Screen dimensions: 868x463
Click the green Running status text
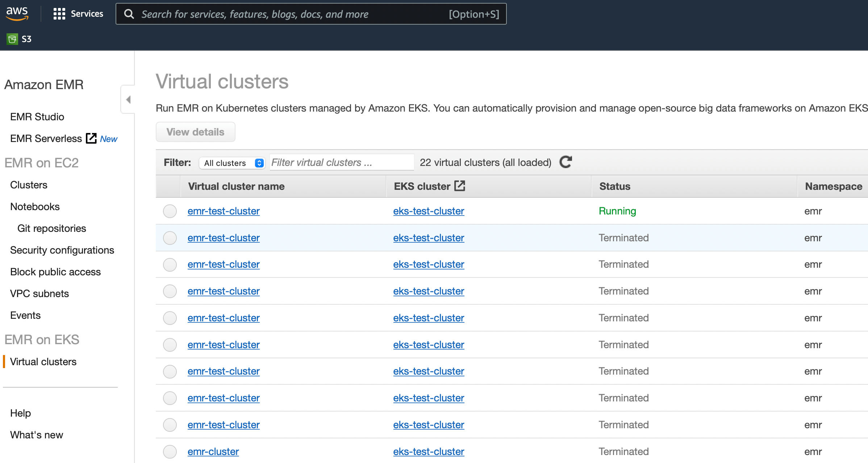[x=617, y=211]
